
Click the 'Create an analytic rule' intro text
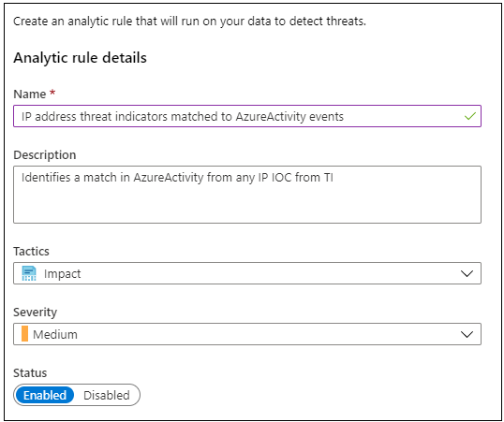point(189,22)
